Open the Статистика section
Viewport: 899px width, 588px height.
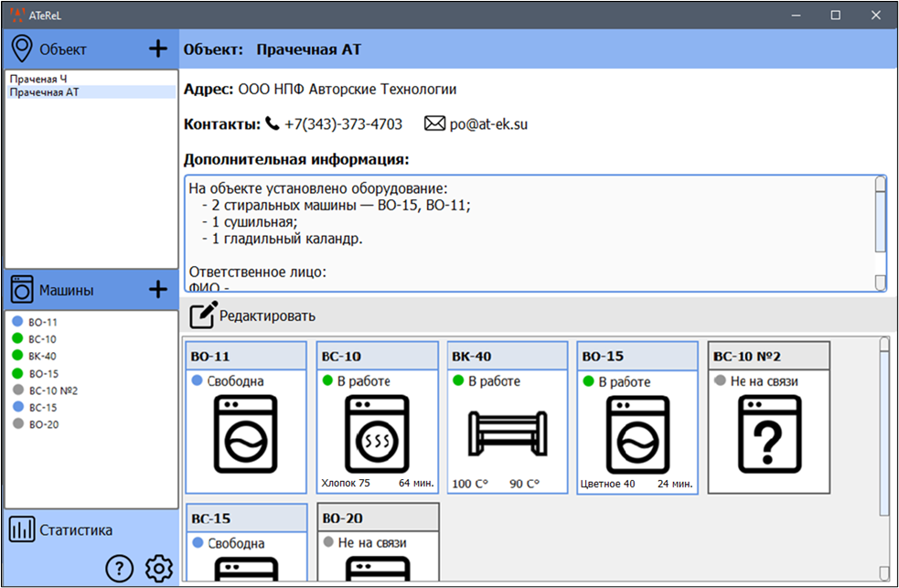[x=76, y=530]
